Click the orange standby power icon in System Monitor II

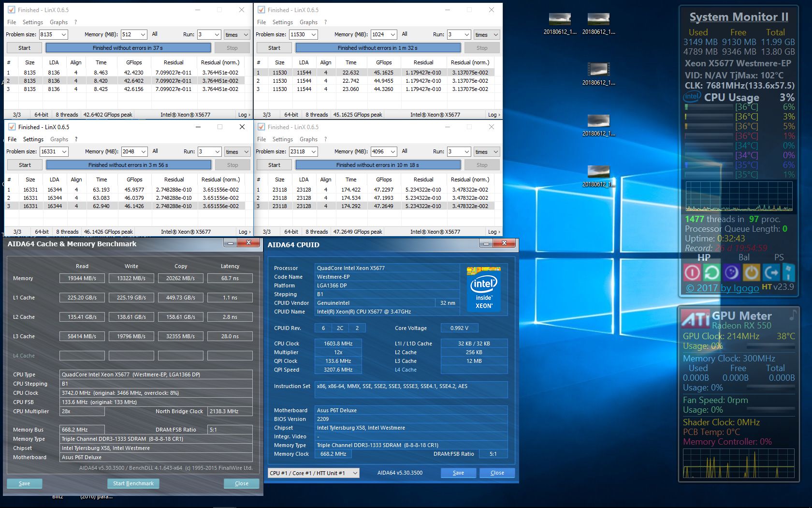coord(751,273)
